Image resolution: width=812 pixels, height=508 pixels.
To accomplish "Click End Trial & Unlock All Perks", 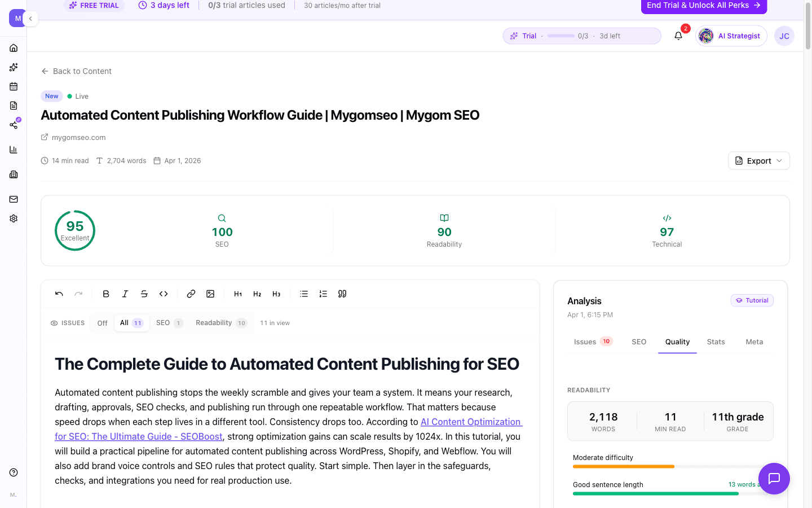I will tap(704, 5).
